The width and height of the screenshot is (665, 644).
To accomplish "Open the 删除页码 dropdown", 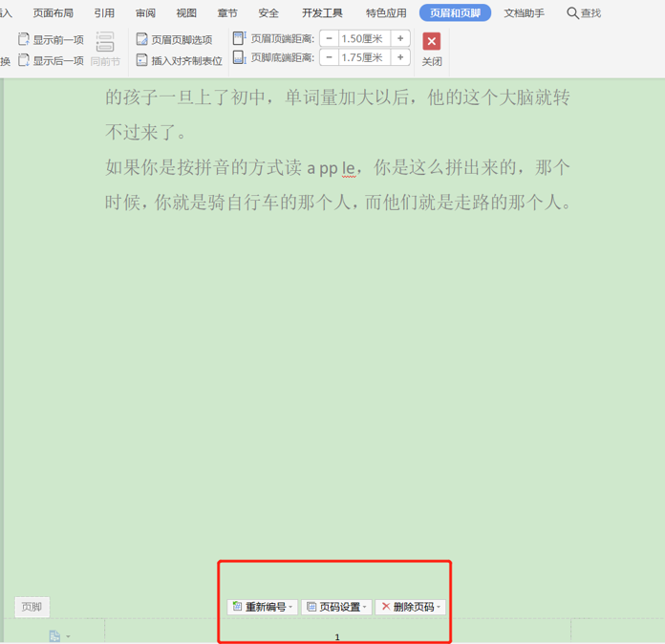I will 411,607.
